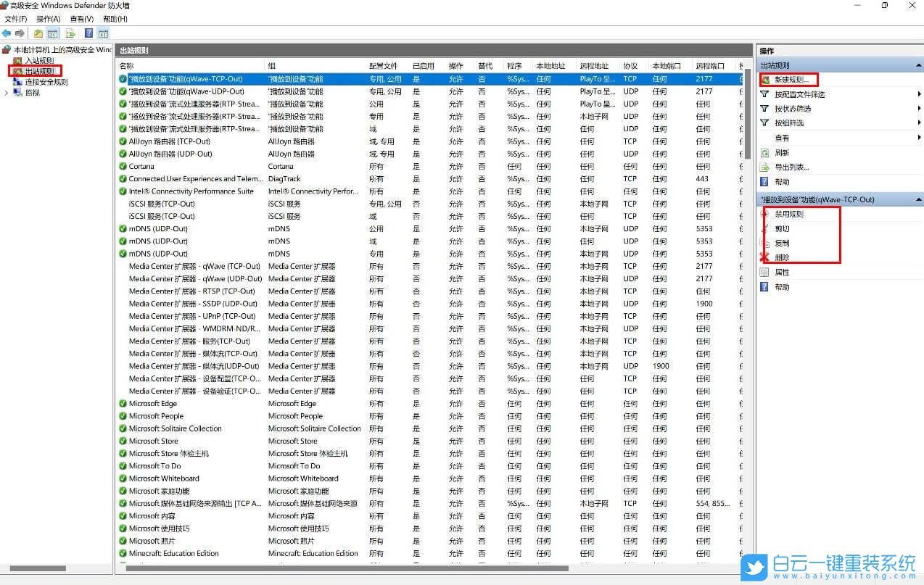Select 入站规则 in the left tree

coord(39,61)
